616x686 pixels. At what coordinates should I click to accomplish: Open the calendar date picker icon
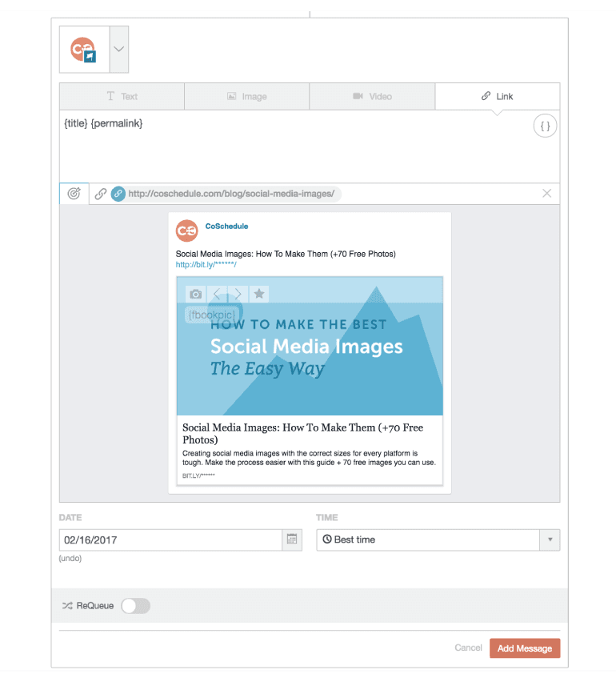[292, 540]
